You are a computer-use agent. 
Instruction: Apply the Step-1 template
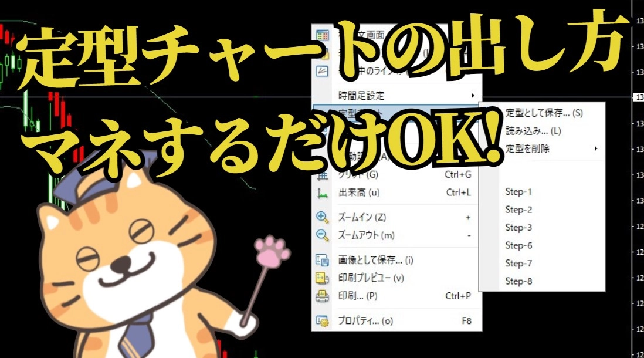(518, 192)
